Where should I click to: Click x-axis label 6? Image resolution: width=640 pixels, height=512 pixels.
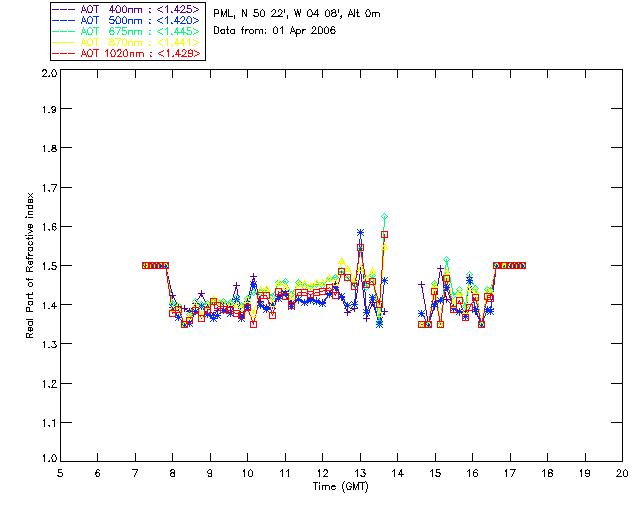pyautogui.click(x=98, y=473)
